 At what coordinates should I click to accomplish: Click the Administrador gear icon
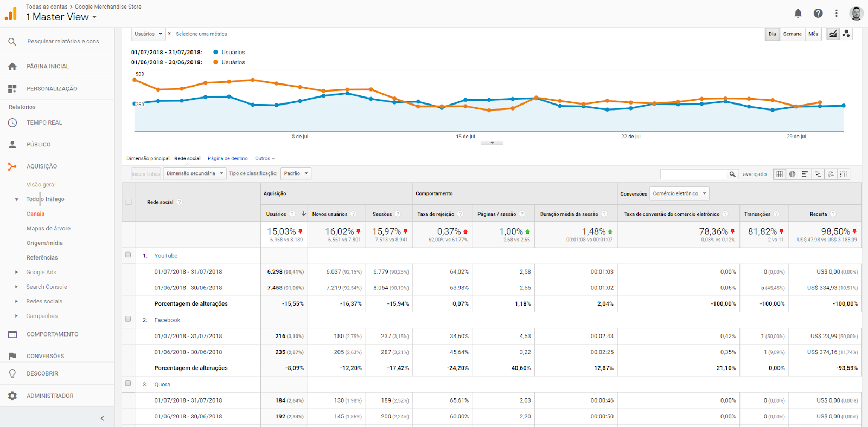[12, 396]
